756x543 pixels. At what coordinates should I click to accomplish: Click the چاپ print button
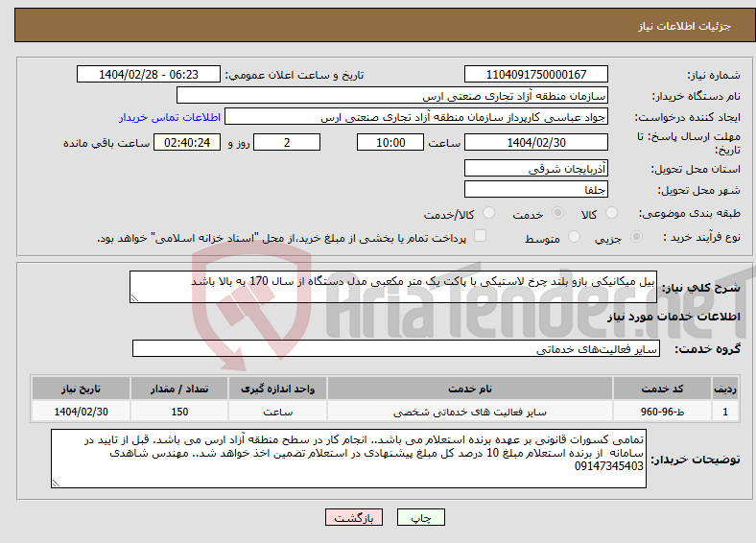(421, 517)
